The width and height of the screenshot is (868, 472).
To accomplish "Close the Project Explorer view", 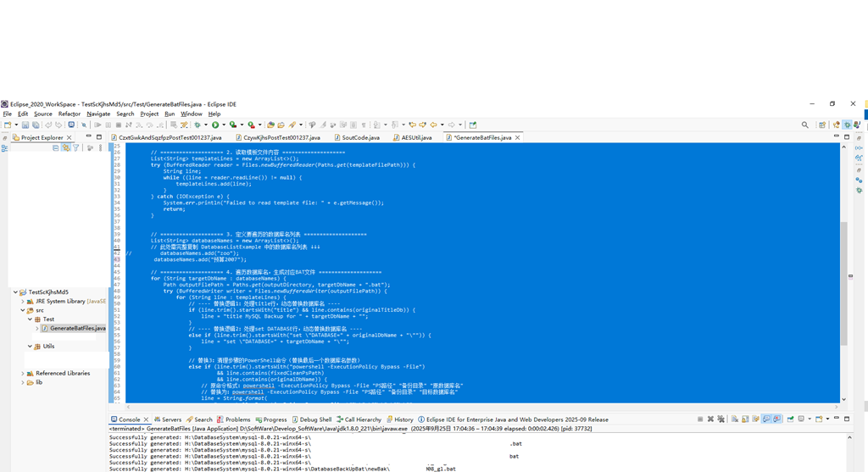I will 70,137.
